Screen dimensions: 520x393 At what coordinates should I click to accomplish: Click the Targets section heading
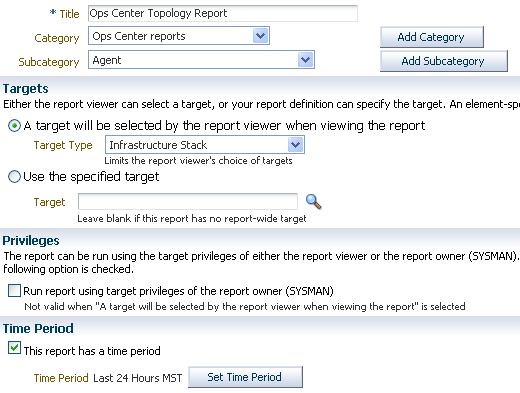(x=26, y=89)
